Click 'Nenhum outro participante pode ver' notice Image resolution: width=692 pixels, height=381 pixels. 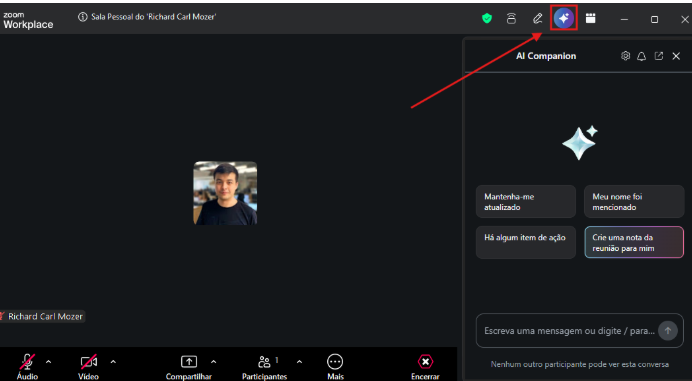click(x=579, y=364)
